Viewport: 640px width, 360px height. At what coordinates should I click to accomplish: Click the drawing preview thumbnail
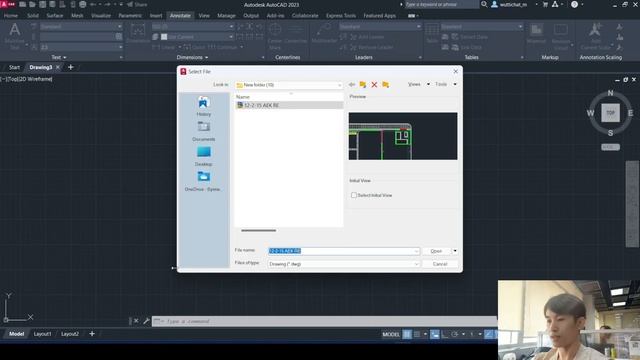pos(403,136)
